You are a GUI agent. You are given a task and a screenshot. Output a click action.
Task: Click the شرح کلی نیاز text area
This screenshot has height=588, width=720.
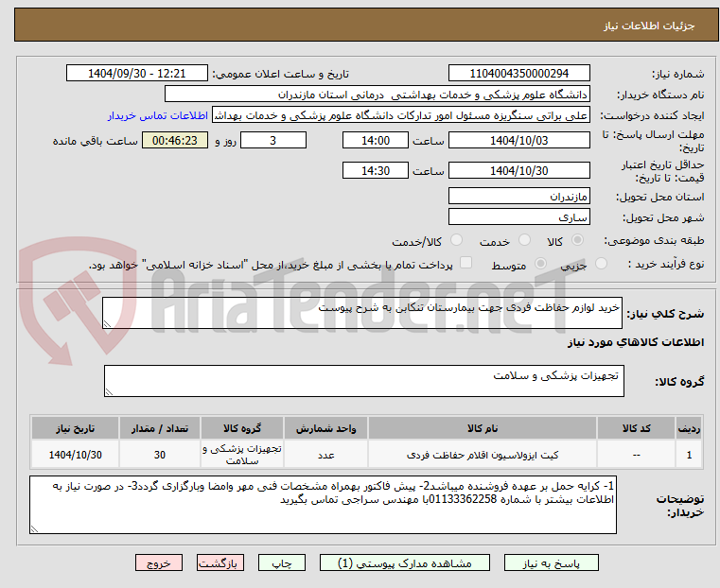click(x=361, y=313)
